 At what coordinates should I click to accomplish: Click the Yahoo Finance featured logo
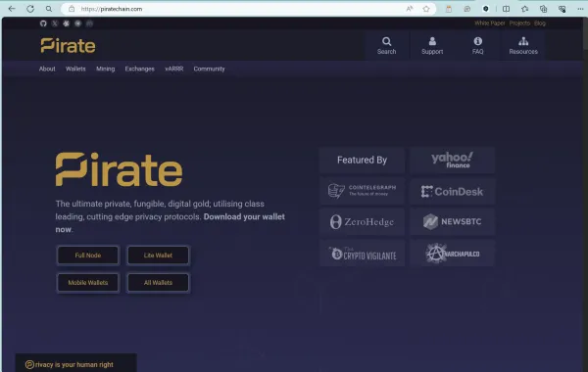[x=452, y=161]
